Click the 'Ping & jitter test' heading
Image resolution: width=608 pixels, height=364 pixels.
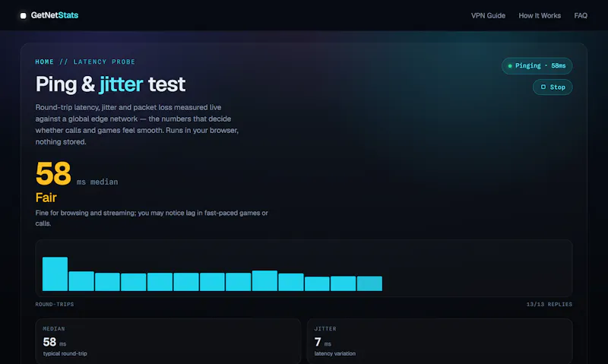(110, 84)
